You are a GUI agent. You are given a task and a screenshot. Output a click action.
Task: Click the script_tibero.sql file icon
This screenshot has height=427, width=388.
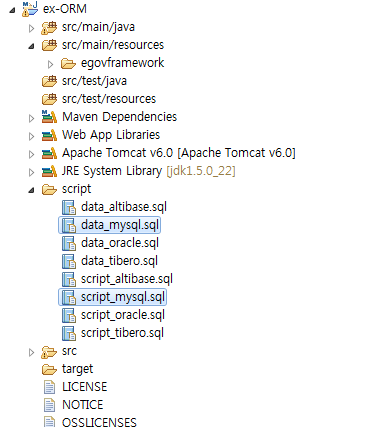pos(69,333)
